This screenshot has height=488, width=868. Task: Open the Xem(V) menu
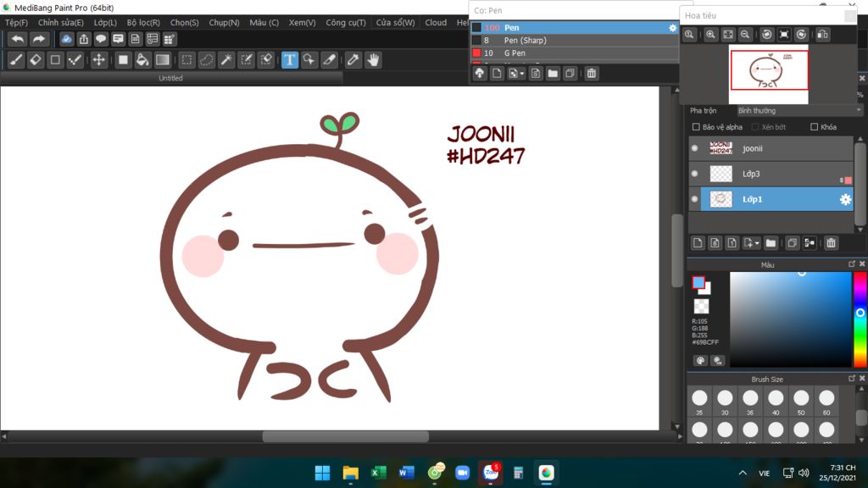coord(303,23)
